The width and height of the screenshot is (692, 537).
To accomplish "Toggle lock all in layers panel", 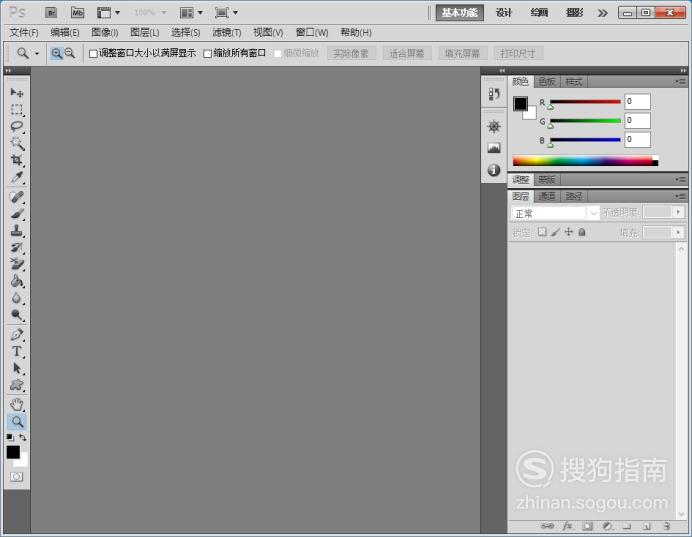I will click(x=582, y=232).
